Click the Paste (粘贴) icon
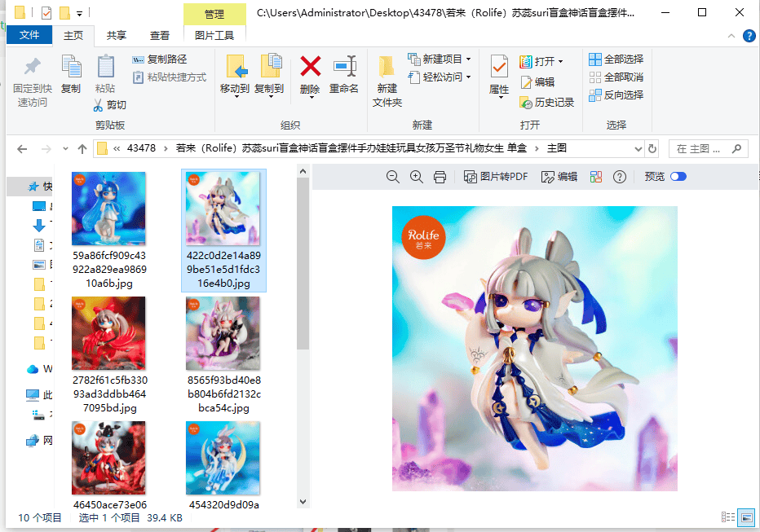760x532 pixels. pyautogui.click(x=105, y=67)
